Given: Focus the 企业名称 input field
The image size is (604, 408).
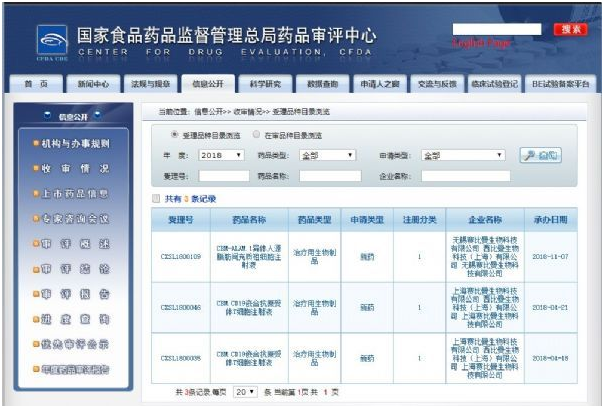Looking at the screenshot, I should tap(466, 176).
